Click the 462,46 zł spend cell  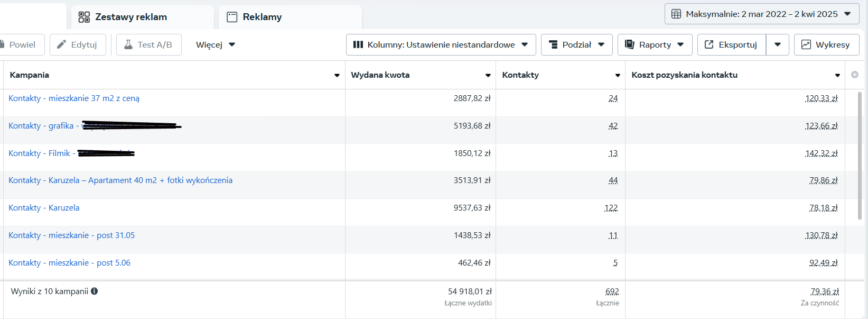pos(474,263)
